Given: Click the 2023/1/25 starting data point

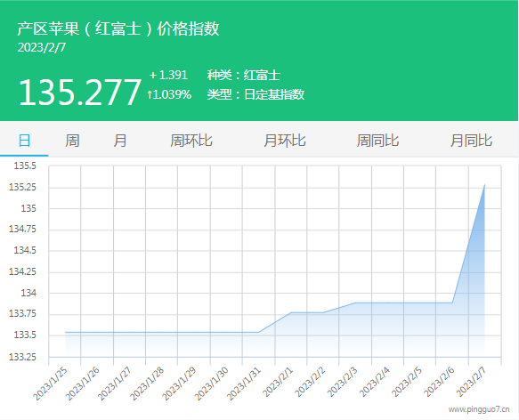Looking at the screenshot, I should click(65, 332).
